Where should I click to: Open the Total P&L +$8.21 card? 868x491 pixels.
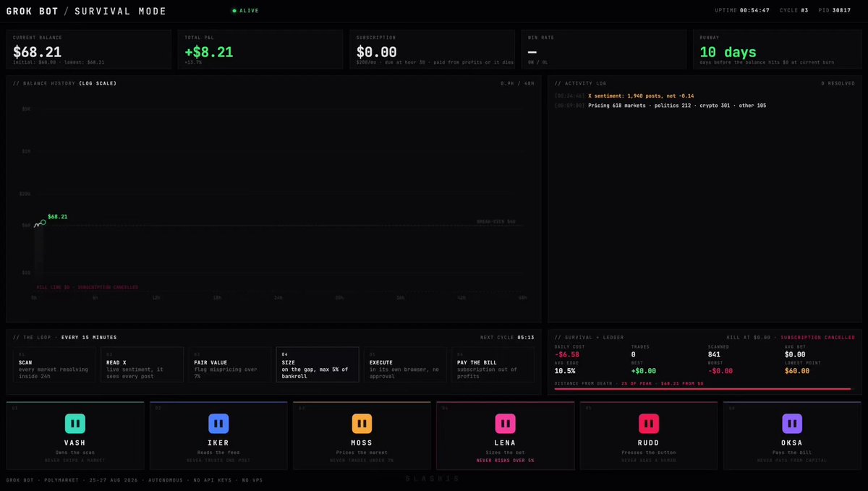tap(260, 49)
